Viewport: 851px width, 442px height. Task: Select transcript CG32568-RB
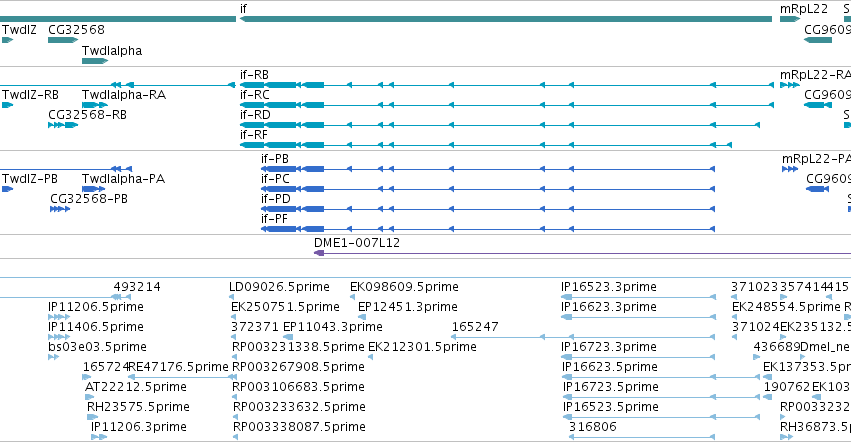click(x=63, y=125)
